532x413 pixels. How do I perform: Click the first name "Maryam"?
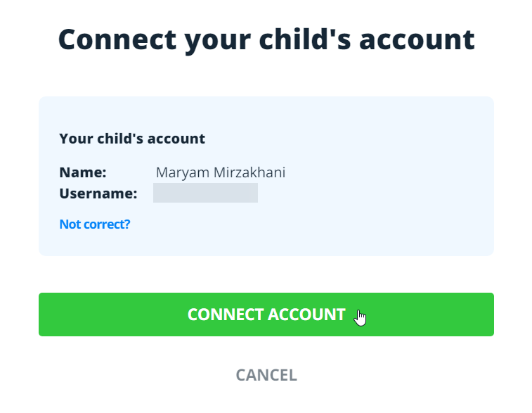pyautogui.click(x=179, y=172)
